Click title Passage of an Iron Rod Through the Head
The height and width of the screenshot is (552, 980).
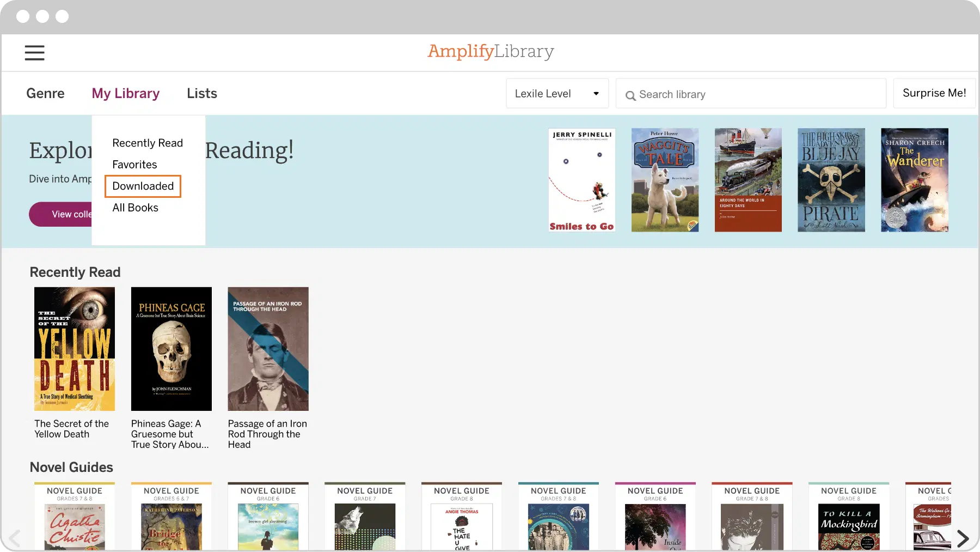[267, 434]
